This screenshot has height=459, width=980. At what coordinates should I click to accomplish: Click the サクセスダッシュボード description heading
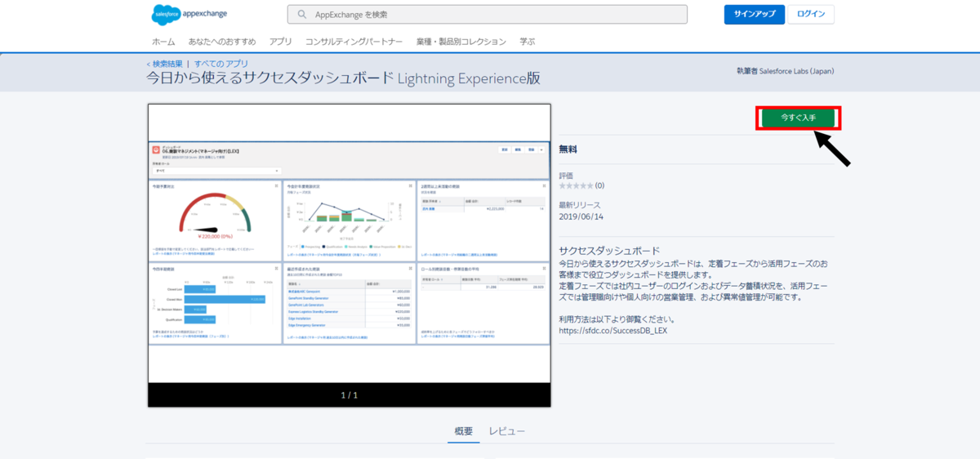[609, 251]
